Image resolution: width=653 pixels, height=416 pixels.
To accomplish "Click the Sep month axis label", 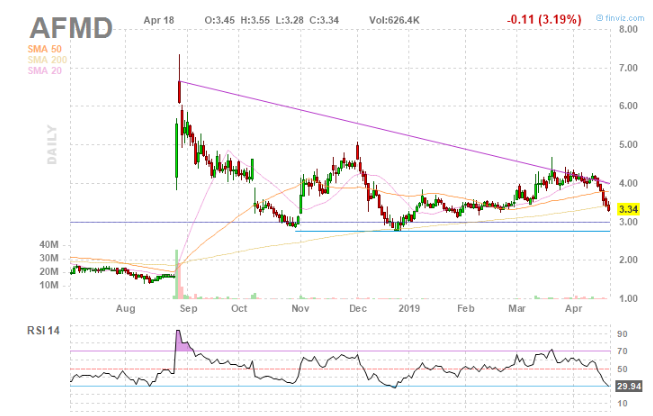I will click(188, 309).
